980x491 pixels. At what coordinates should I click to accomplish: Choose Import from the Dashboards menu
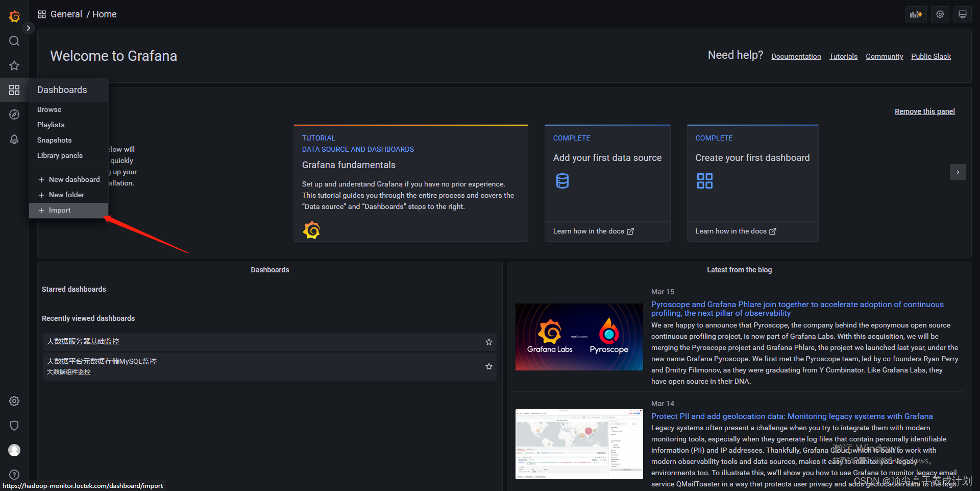68,210
